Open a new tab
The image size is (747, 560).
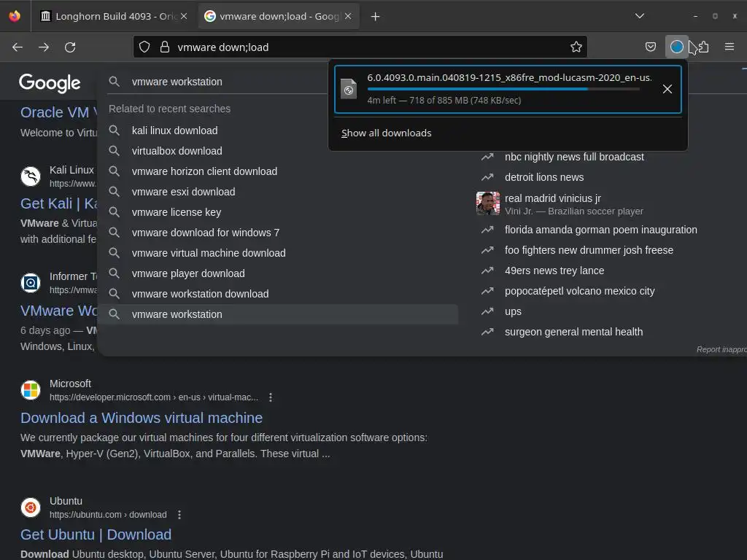coord(376,17)
